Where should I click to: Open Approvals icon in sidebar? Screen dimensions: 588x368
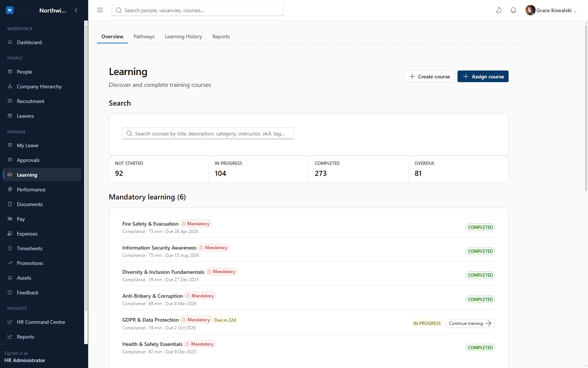click(10, 160)
